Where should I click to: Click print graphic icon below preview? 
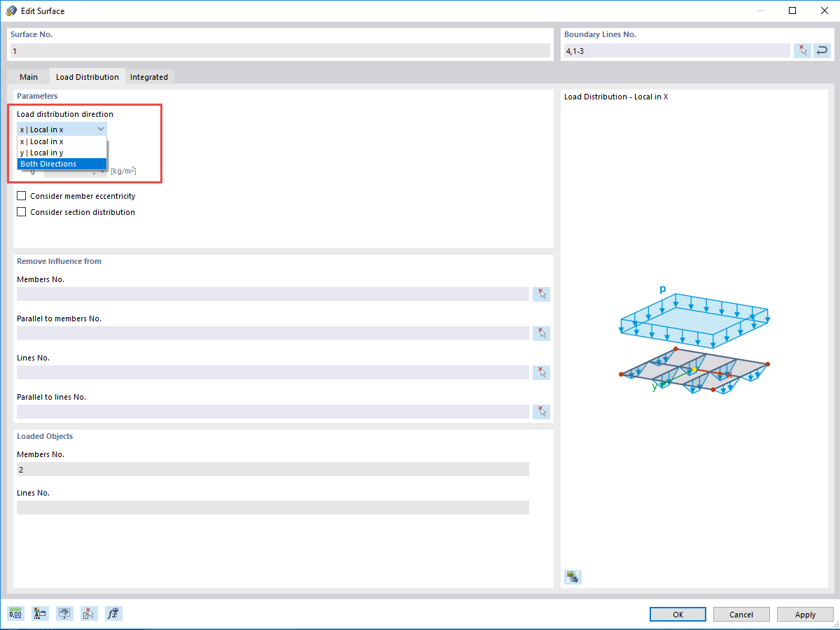point(573,577)
